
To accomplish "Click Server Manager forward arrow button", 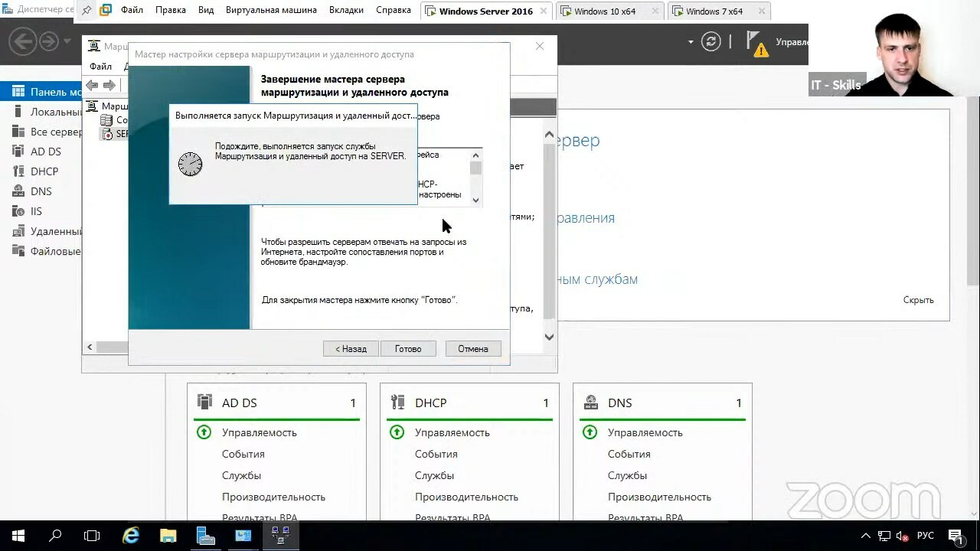I will click(x=51, y=41).
